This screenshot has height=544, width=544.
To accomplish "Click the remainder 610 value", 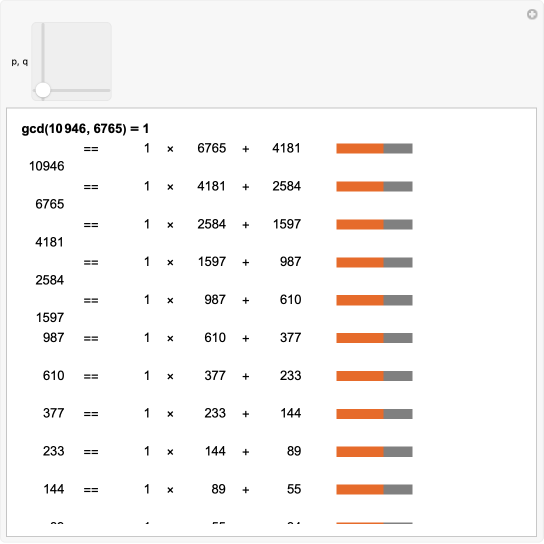I will pyautogui.click(x=290, y=300).
